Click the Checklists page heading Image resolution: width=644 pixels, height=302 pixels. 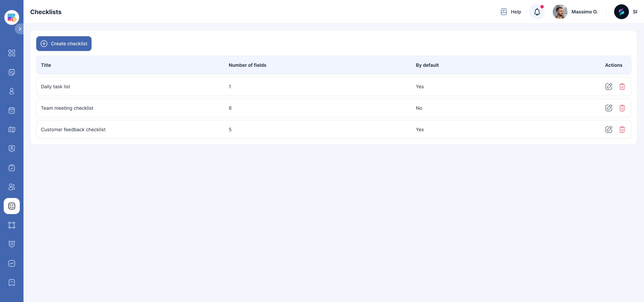(46, 12)
